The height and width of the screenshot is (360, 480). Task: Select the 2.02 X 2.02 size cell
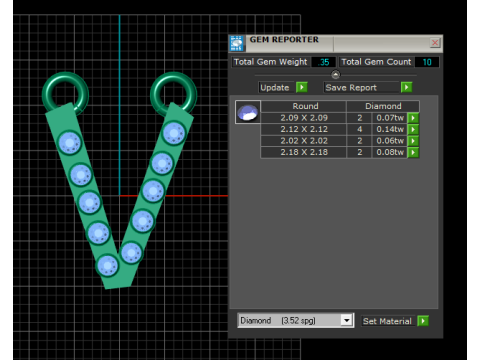click(304, 141)
